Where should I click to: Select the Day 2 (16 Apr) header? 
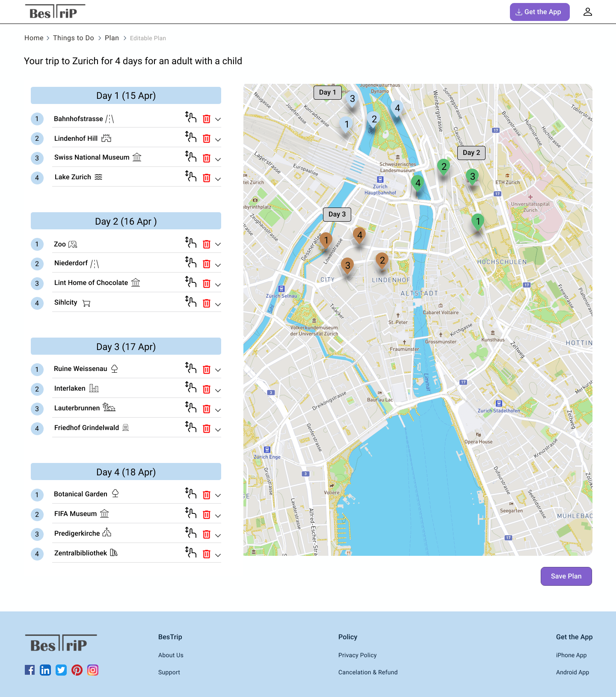click(126, 221)
